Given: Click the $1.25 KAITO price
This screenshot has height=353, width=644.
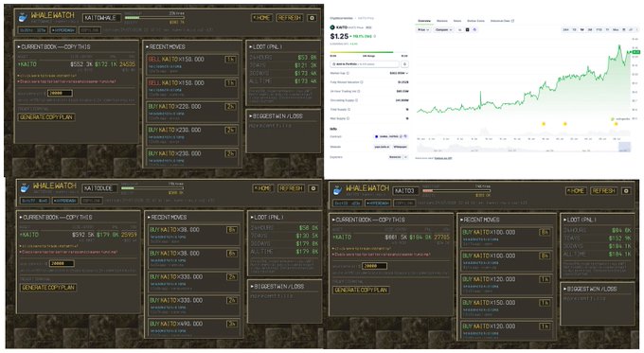Looking at the screenshot, I should click(339, 37).
